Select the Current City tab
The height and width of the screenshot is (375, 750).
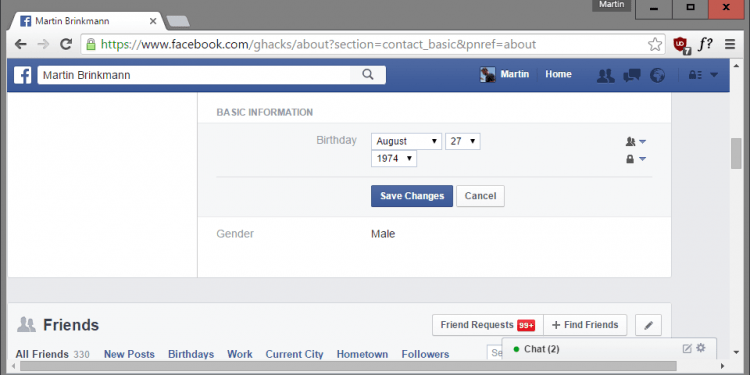294,354
